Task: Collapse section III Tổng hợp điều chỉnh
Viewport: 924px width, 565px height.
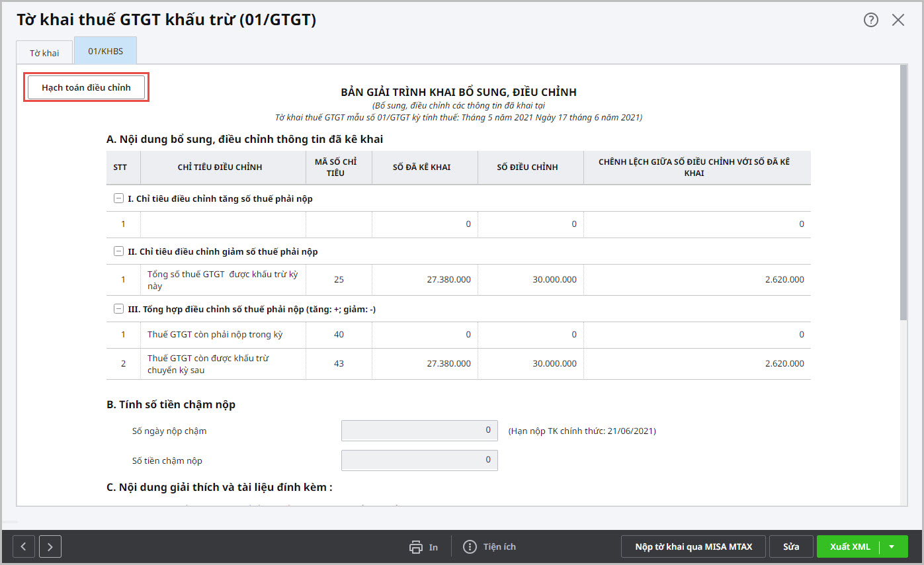Action: pyautogui.click(x=118, y=309)
